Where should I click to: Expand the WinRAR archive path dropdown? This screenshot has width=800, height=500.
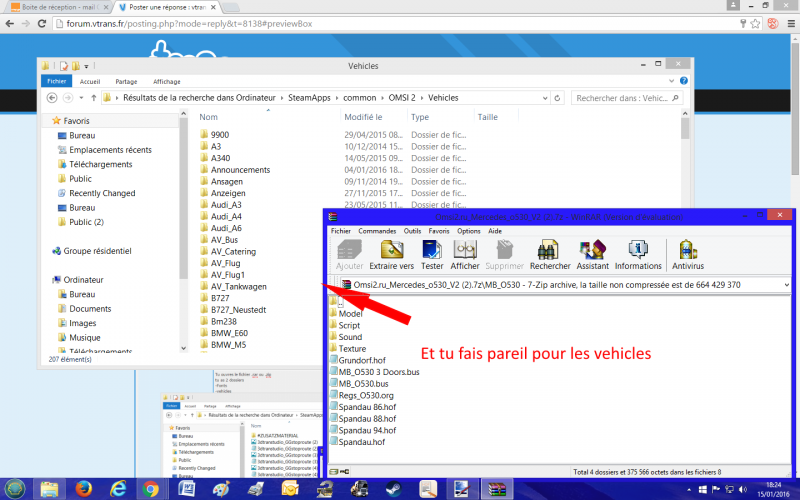(786, 285)
